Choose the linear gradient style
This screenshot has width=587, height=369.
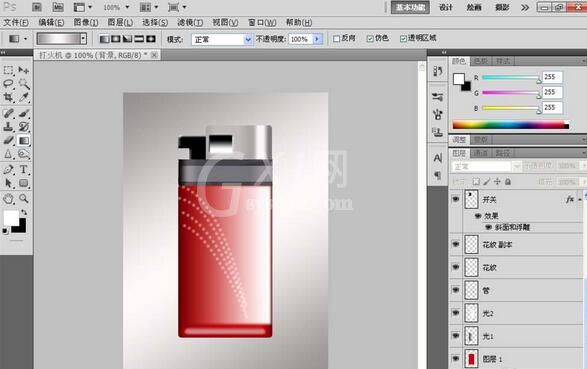pyautogui.click(x=104, y=39)
